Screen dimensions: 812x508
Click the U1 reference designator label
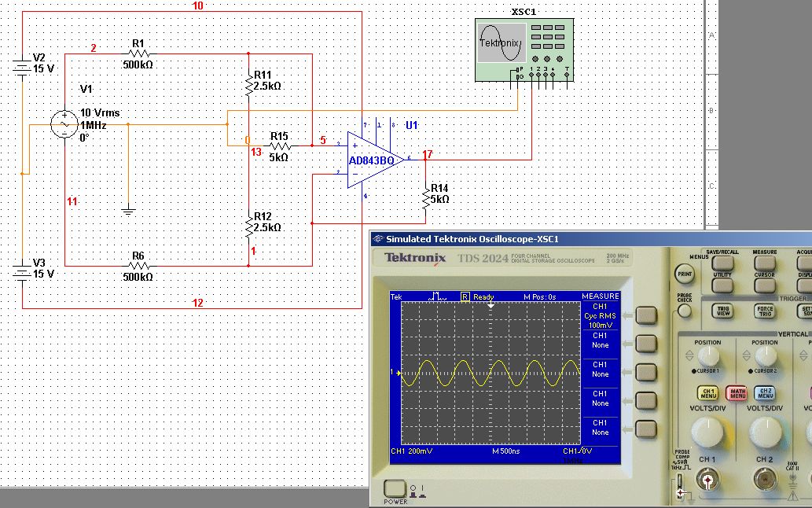[412, 125]
